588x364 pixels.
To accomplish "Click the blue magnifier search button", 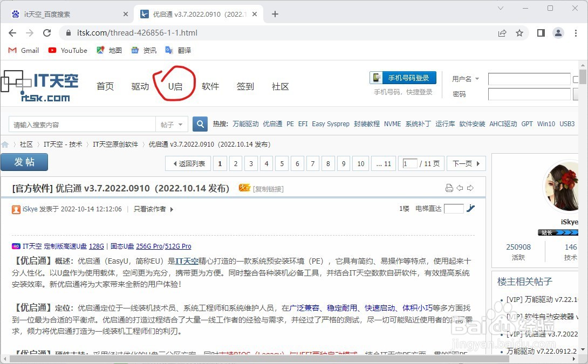I will click(200, 124).
